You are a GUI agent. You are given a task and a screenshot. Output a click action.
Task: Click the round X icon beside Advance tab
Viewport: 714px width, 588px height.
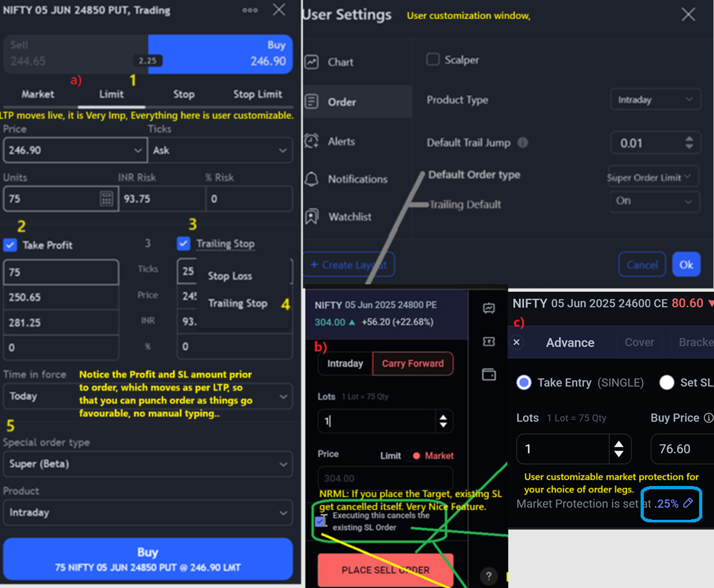pos(516,342)
